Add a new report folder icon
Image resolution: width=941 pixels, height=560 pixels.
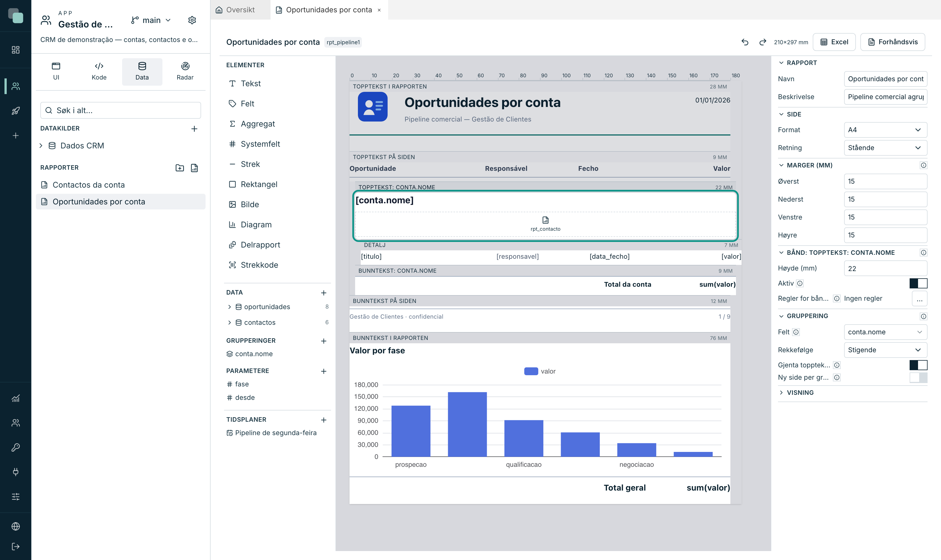pos(180,168)
